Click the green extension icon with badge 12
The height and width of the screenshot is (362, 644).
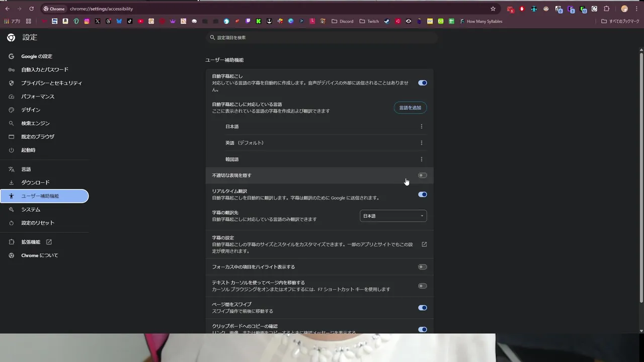pyautogui.click(x=583, y=9)
